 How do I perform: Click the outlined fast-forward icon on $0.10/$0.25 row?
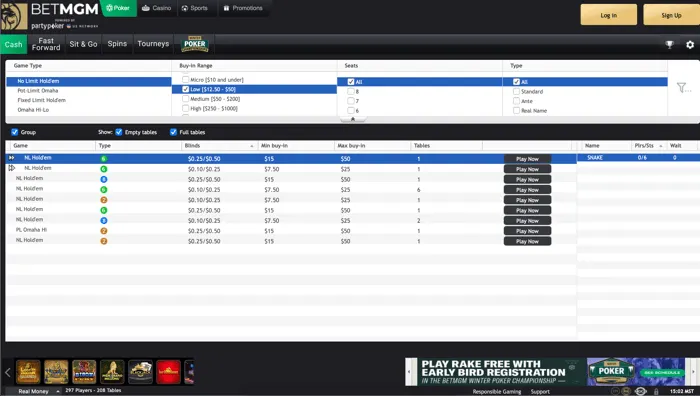pos(12,168)
